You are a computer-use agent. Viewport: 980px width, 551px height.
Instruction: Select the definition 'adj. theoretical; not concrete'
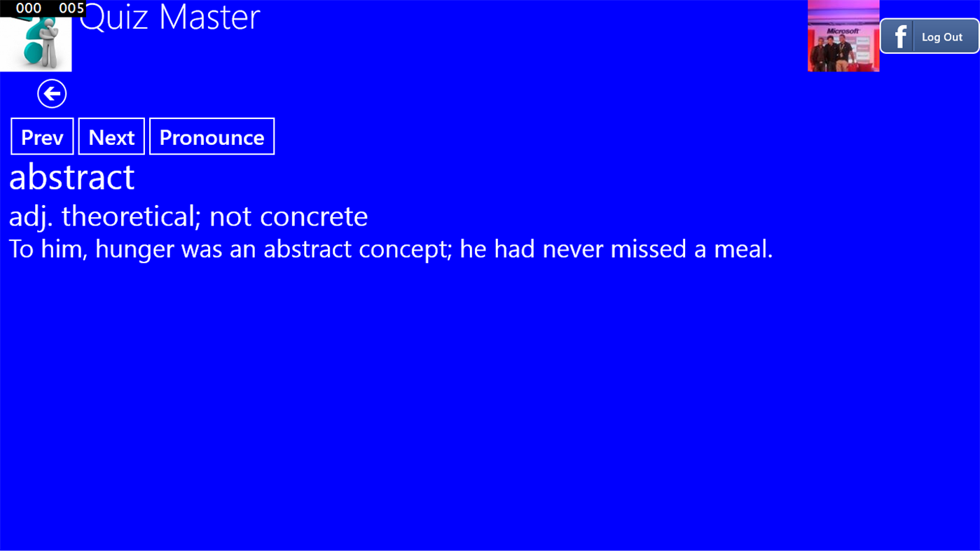[188, 216]
